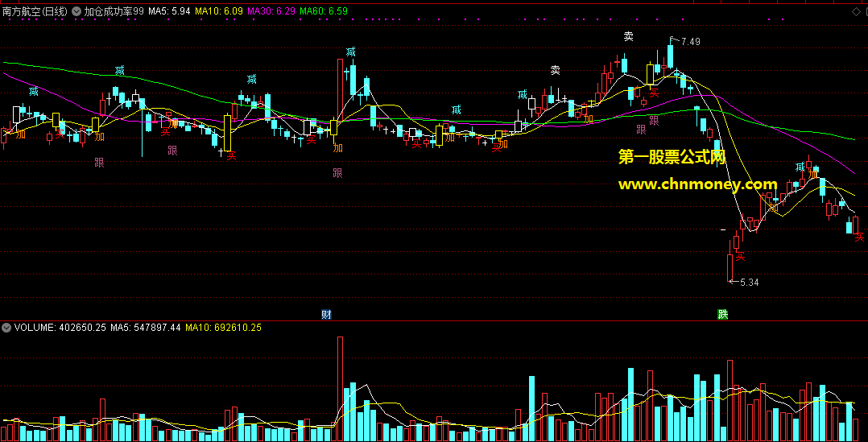
Task: Select the red candlestick touching the 5.34 low
Action: click(x=730, y=268)
